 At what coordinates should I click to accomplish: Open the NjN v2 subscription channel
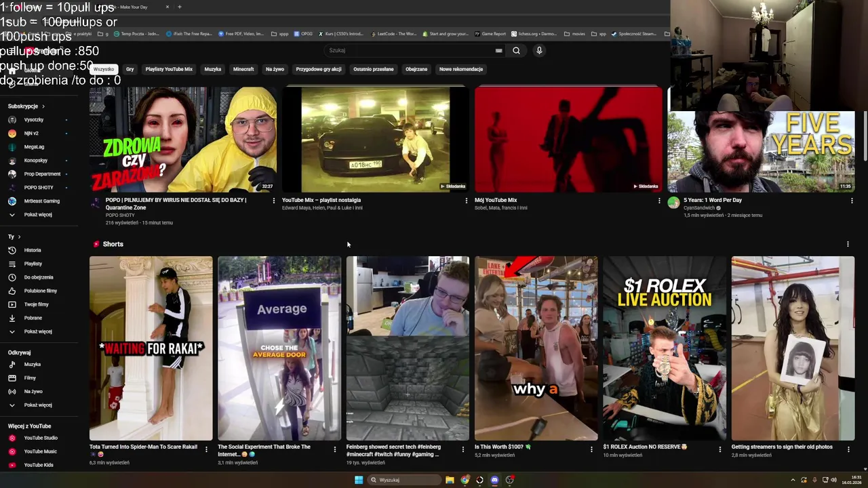31,134
